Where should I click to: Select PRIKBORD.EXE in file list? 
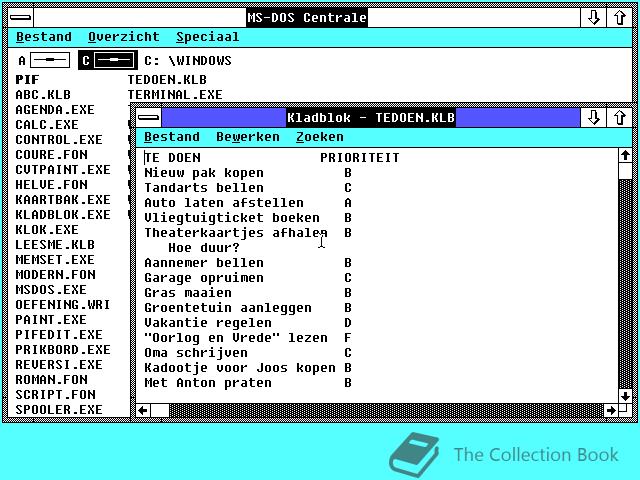63,350
